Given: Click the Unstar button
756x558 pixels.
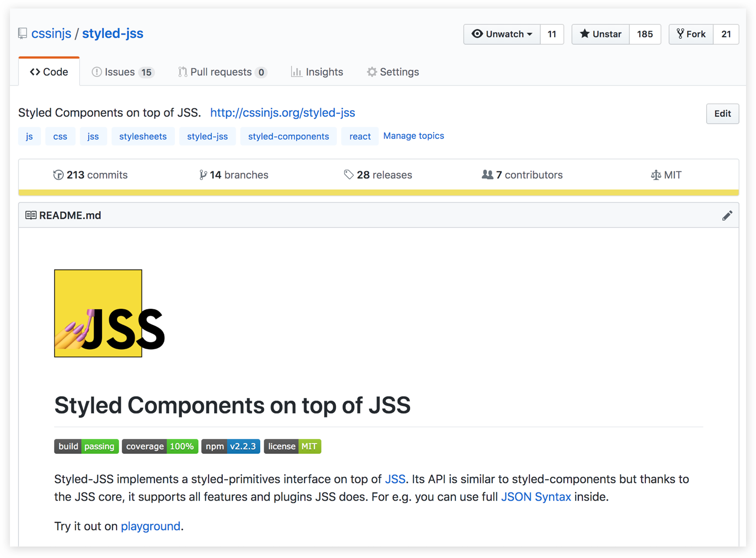Looking at the screenshot, I should tap(601, 34).
